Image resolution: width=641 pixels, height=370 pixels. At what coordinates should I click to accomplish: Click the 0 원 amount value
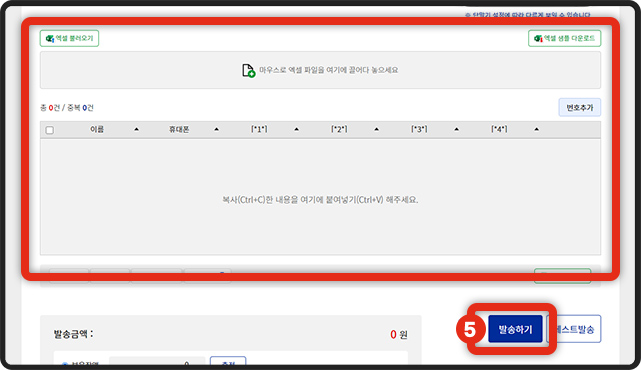tap(399, 334)
